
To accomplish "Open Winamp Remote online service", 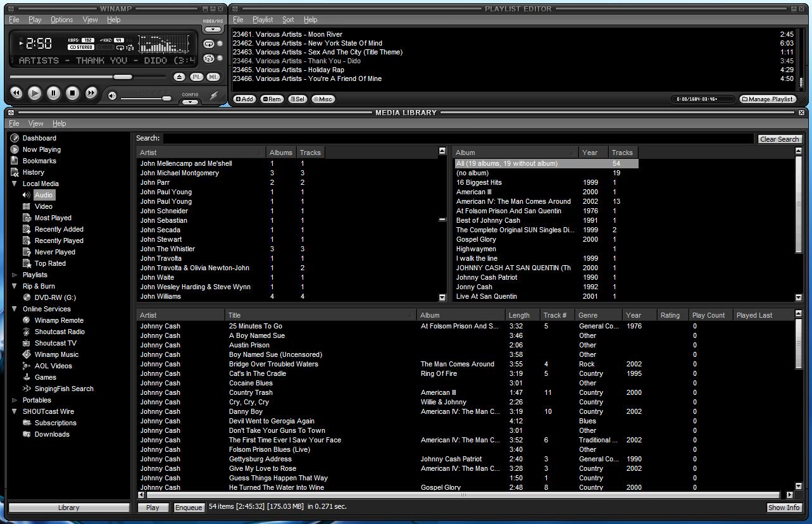I will pyautogui.click(x=59, y=320).
